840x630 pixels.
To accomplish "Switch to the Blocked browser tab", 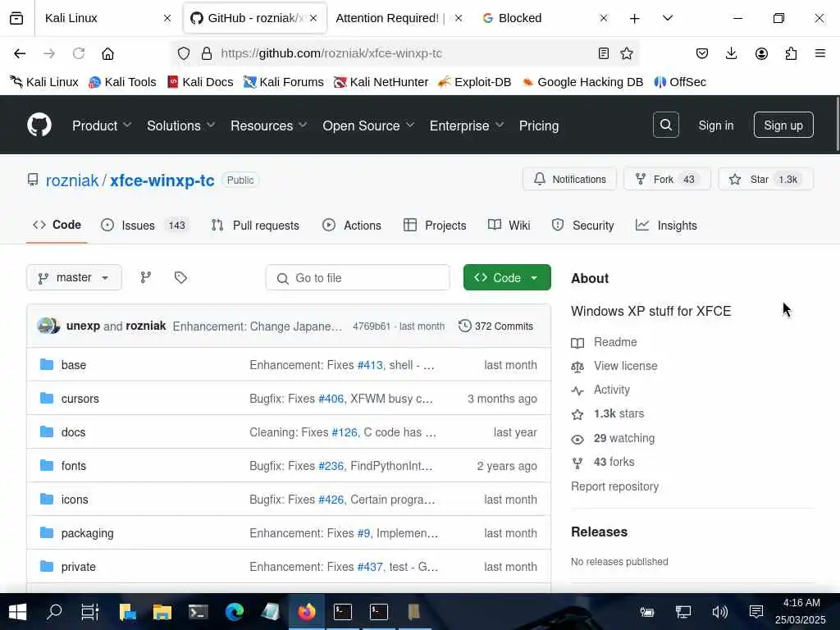I will tap(546, 18).
